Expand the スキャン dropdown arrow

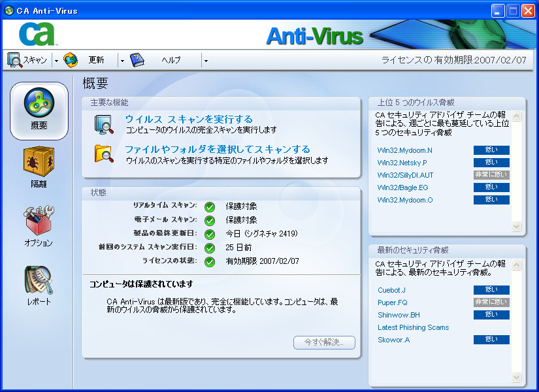[56, 61]
